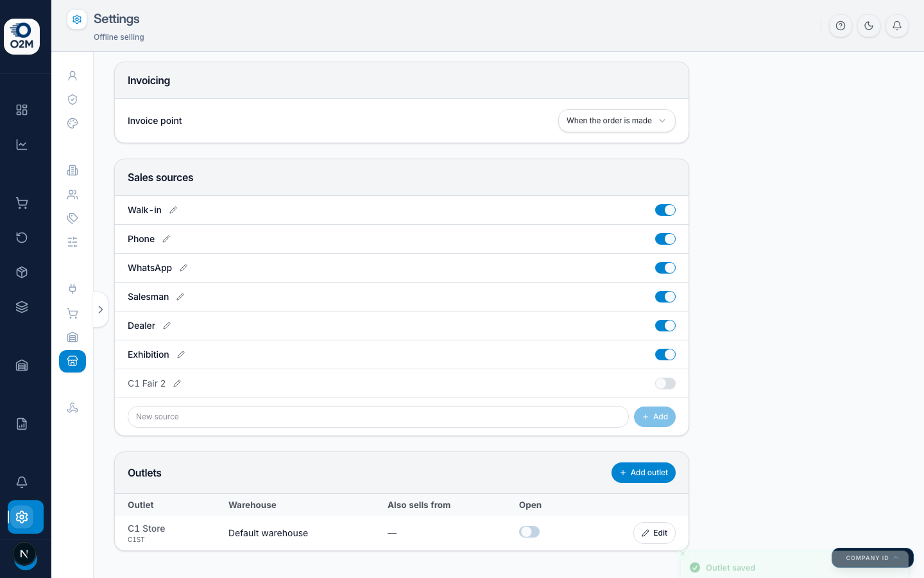The image size is (924, 578).
Task: Expand the Company ID panel
Action: [871, 558]
